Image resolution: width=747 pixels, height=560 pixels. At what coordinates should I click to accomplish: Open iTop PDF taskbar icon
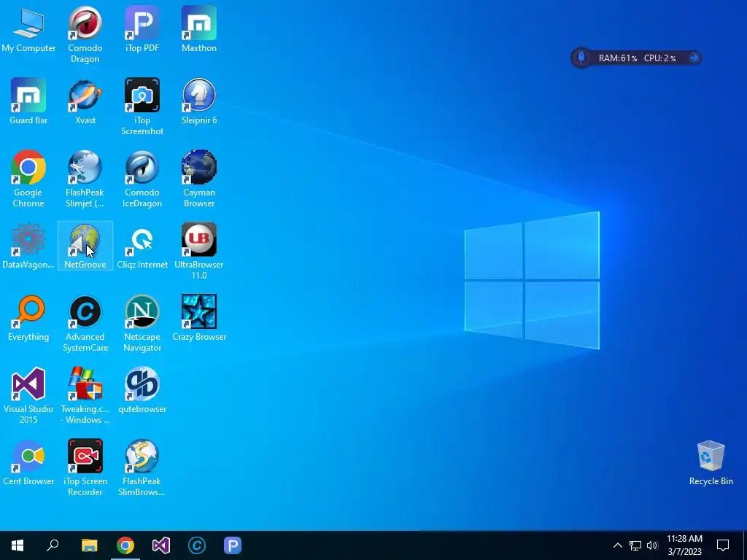click(x=233, y=545)
